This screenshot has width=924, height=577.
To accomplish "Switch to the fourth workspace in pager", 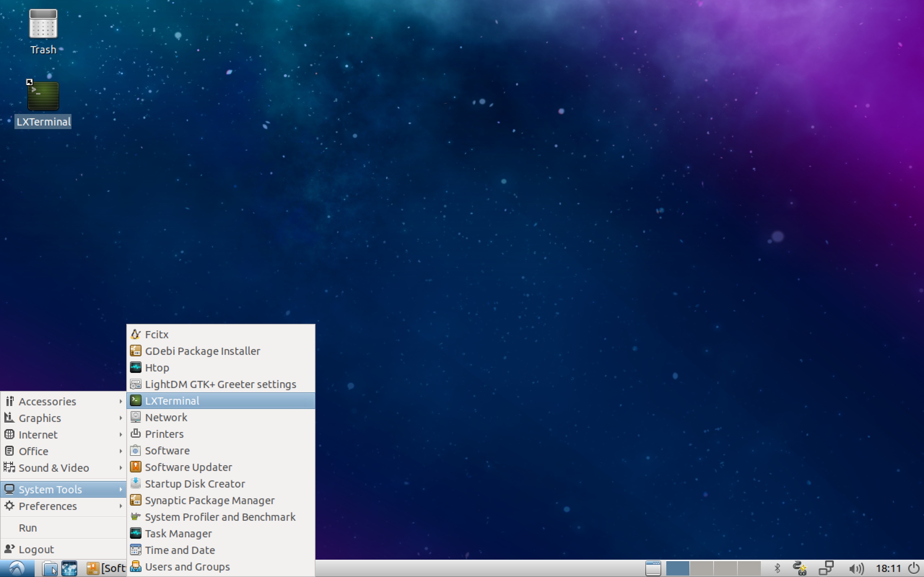I will point(749,569).
